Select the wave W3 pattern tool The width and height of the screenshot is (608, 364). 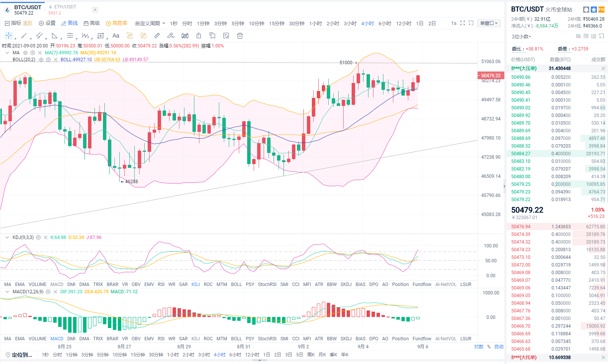[x=85, y=36]
